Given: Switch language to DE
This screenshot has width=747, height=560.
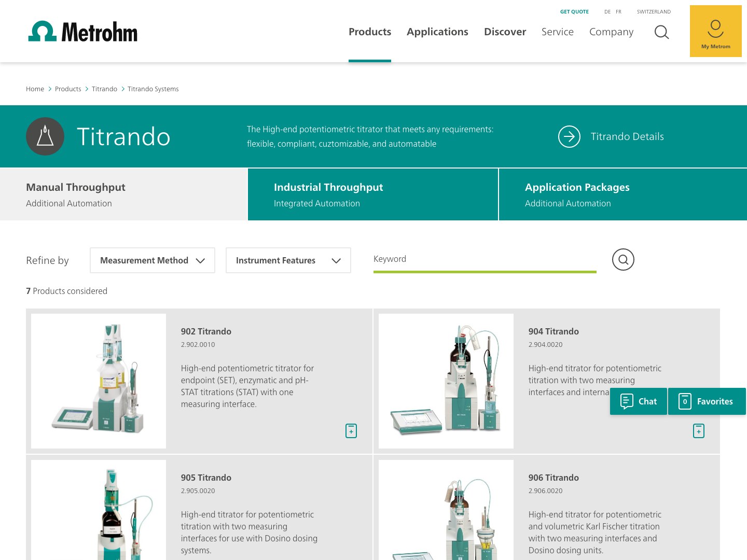Looking at the screenshot, I should 607,11.
